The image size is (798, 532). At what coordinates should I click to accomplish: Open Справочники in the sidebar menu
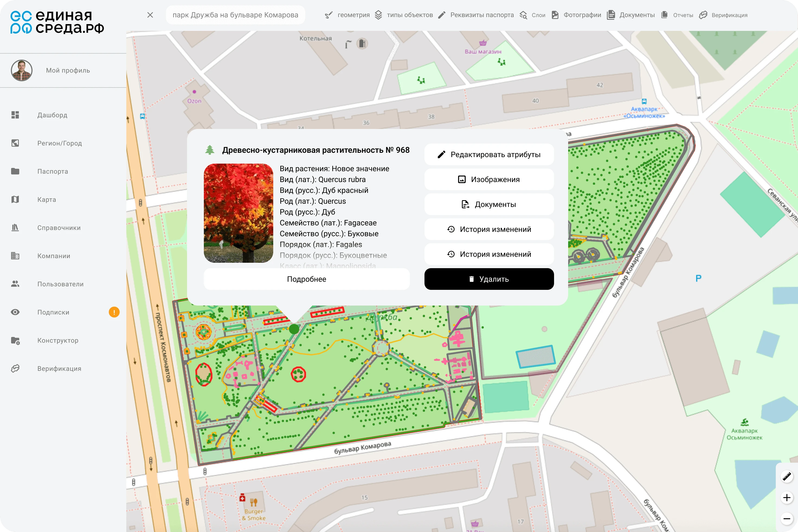(59, 228)
